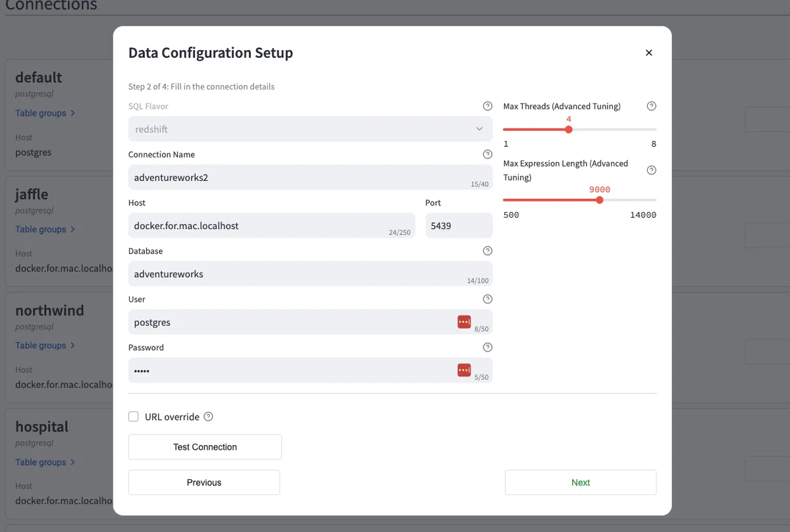
Task: Click the Max Expression Length slider handle
Action: (x=599, y=200)
